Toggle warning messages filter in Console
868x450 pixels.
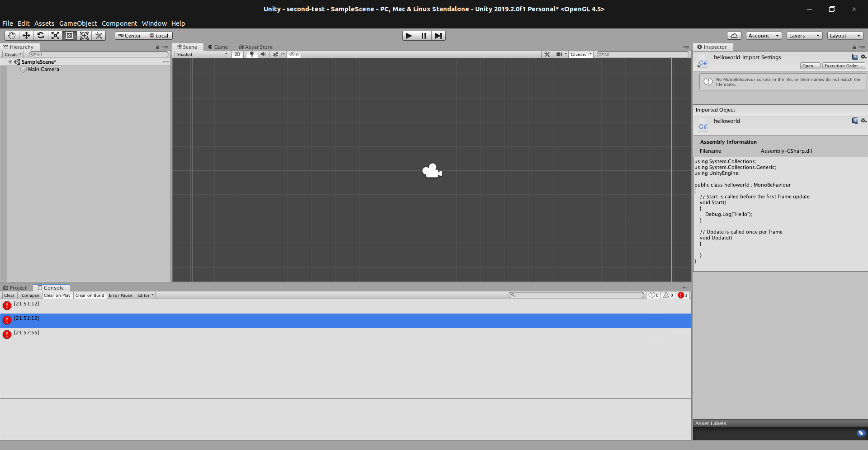click(668, 295)
